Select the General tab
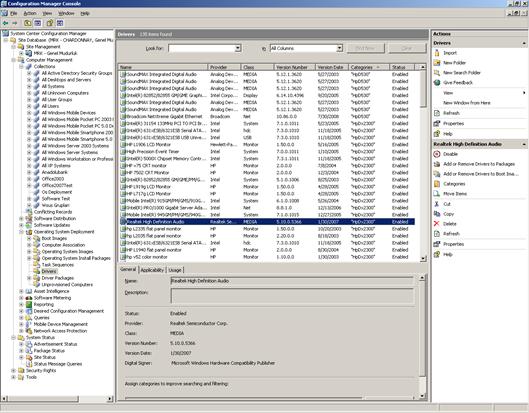Viewport: 529px width, 413px height. [128, 269]
